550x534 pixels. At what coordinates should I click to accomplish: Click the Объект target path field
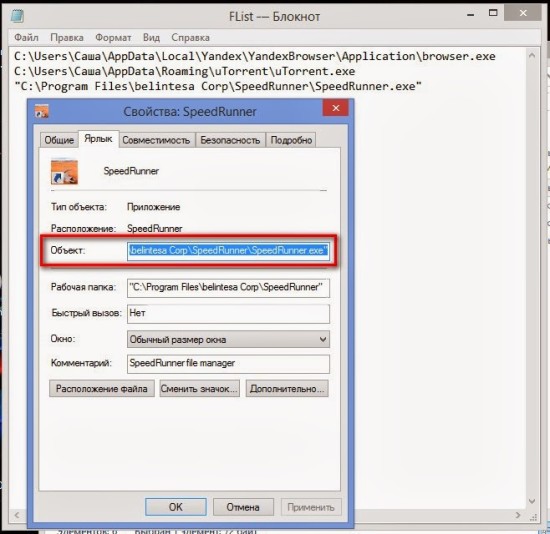[x=228, y=251]
